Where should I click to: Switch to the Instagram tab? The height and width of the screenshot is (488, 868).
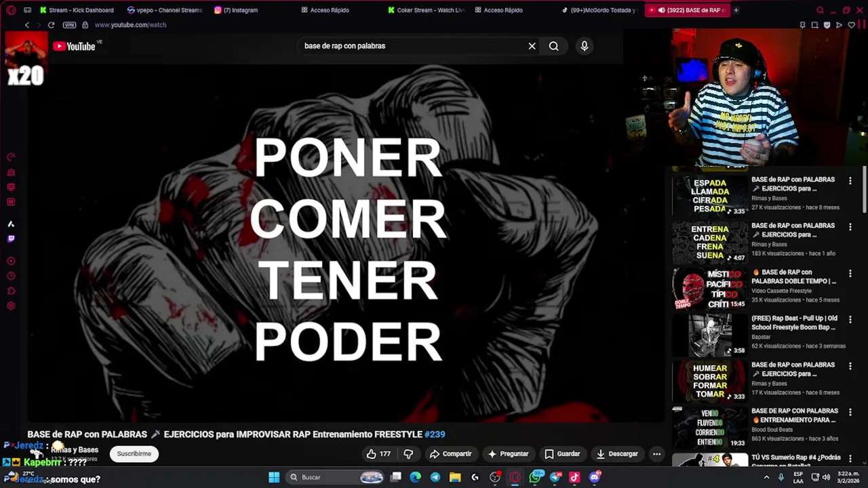[x=236, y=10]
